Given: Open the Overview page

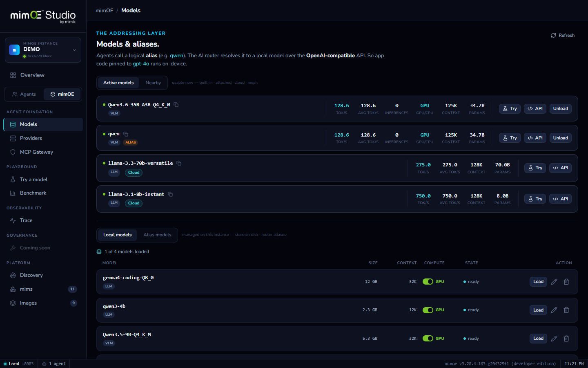Looking at the screenshot, I should pyautogui.click(x=43, y=75).
